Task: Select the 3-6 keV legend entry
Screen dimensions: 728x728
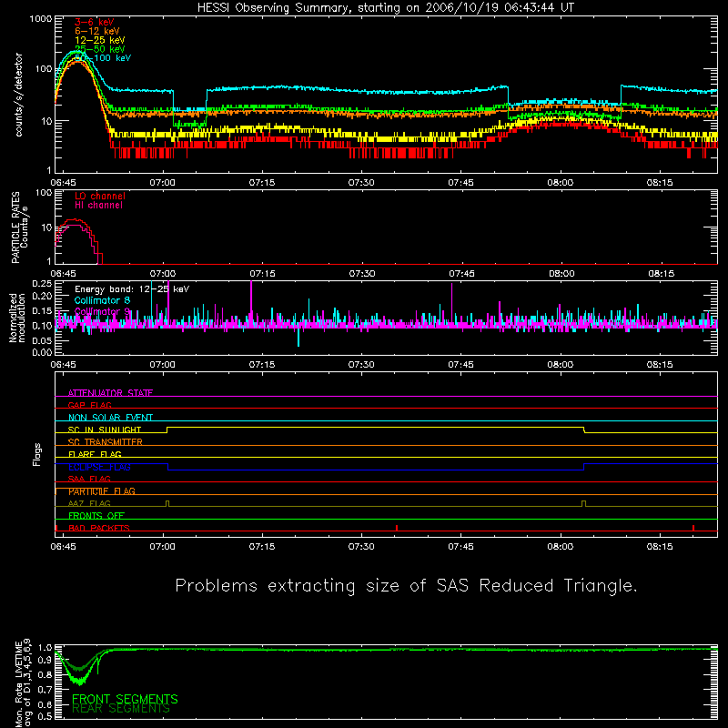Action: coord(95,22)
